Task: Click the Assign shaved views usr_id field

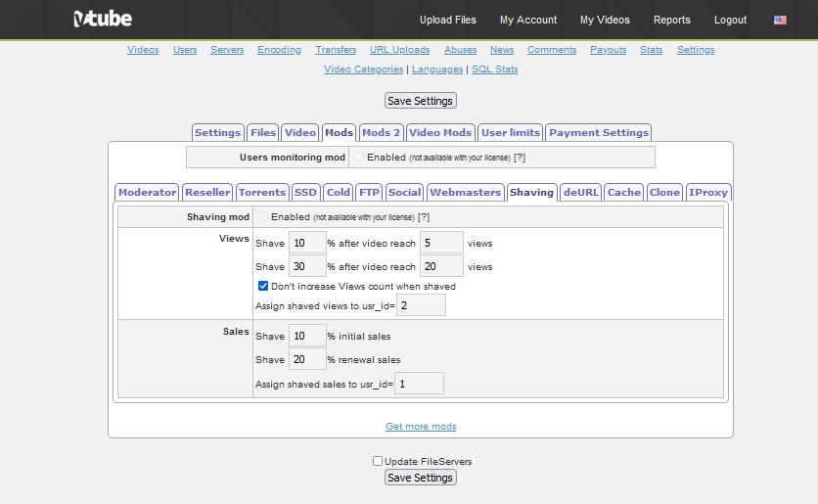Action: point(421,306)
